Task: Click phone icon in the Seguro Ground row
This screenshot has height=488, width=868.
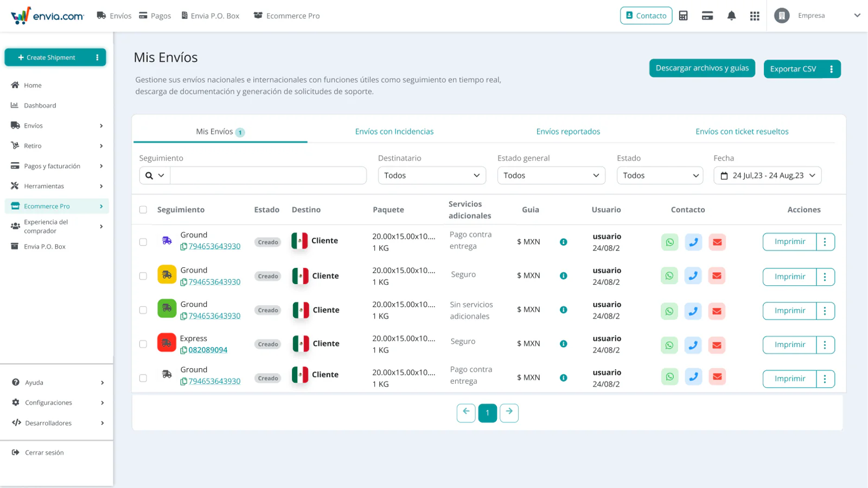Action: pyautogui.click(x=693, y=276)
